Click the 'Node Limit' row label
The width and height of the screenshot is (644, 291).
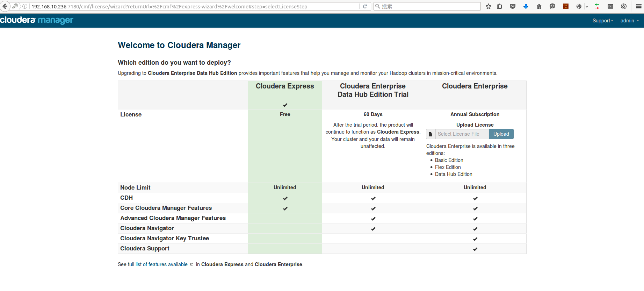tap(135, 187)
